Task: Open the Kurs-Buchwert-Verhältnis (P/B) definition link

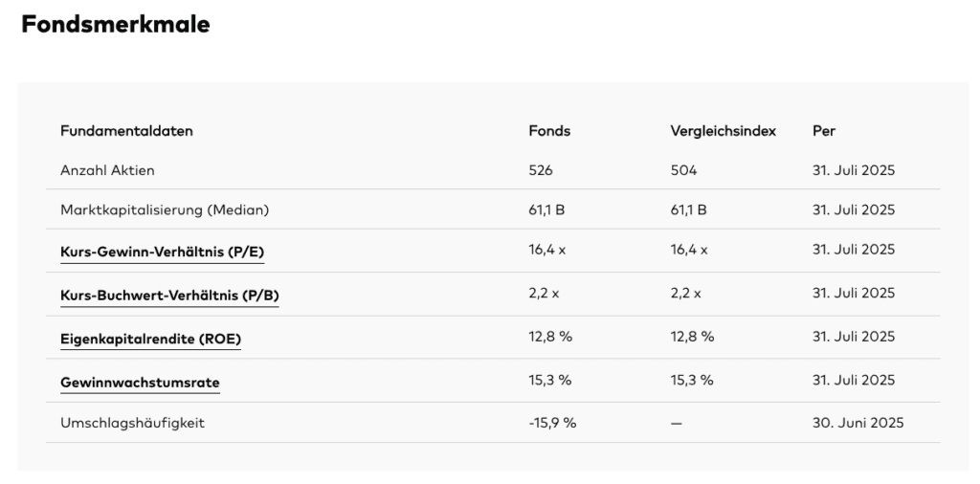Action: click(x=169, y=296)
